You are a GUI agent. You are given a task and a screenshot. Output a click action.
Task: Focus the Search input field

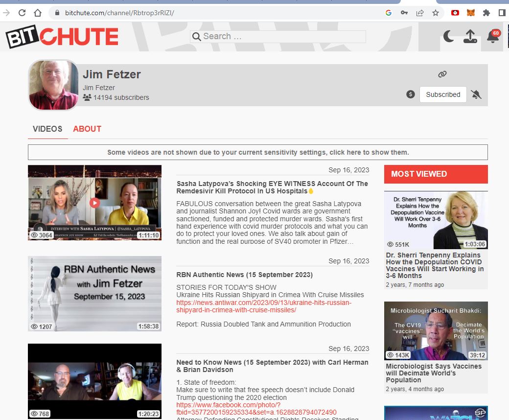(278, 36)
